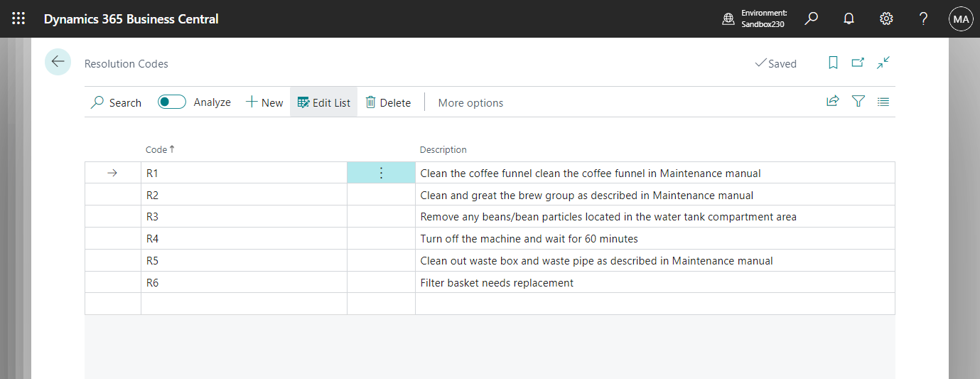Screen dimensions: 980x379
Task: Open the Help question mark
Action: [x=923, y=19]
